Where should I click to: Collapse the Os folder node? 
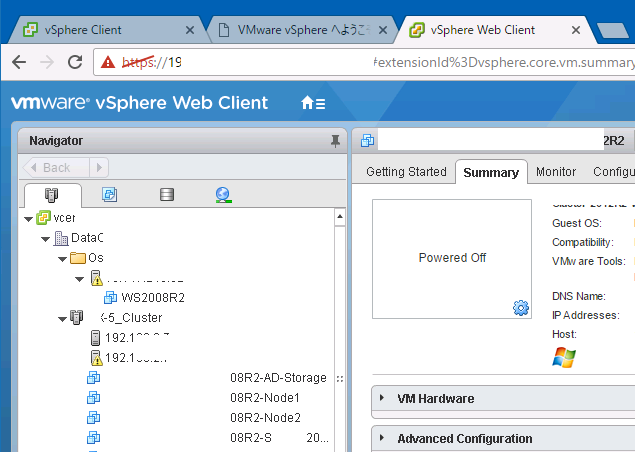[63, 259]
